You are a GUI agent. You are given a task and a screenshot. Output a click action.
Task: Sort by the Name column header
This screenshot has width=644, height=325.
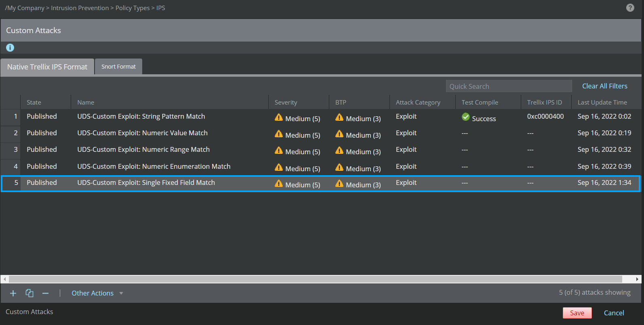170,103
